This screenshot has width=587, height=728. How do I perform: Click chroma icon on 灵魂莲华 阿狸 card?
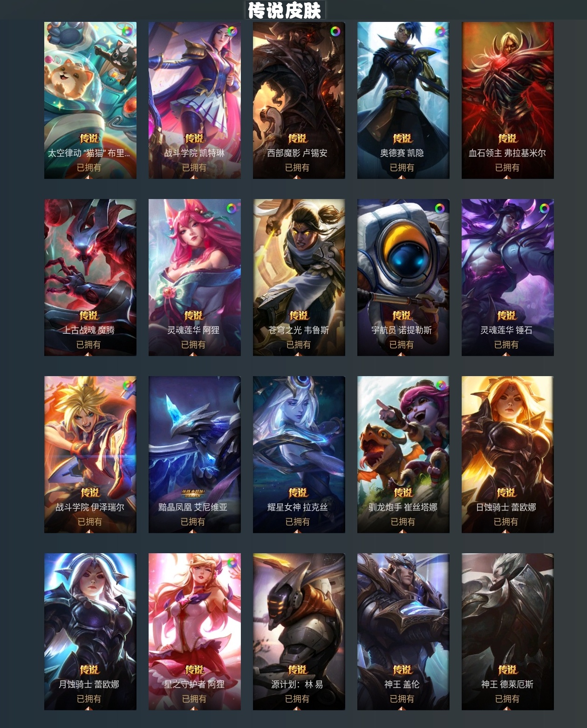[x=231, y=208]
